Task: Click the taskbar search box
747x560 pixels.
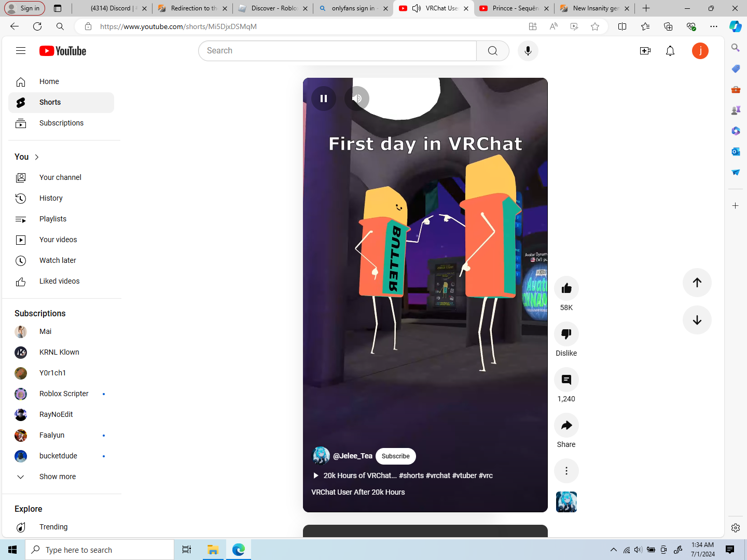Action: click(x=100, y=550)
